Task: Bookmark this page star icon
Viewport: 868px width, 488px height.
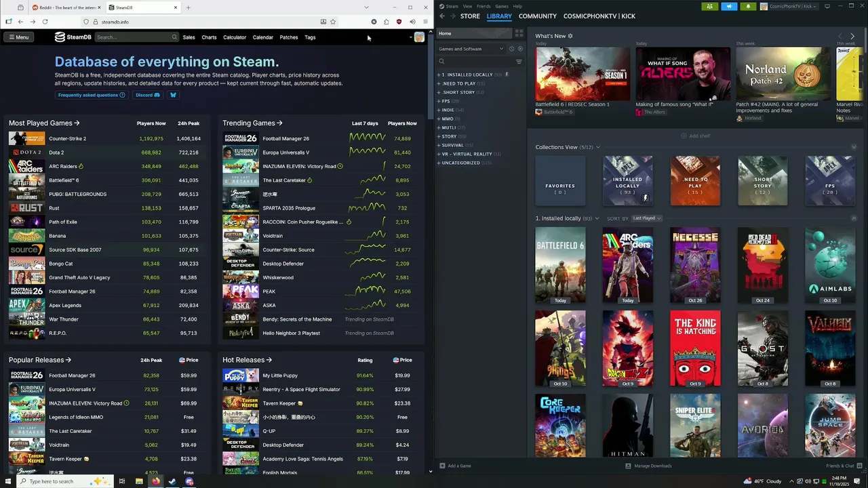Action: tap(333, 22)
